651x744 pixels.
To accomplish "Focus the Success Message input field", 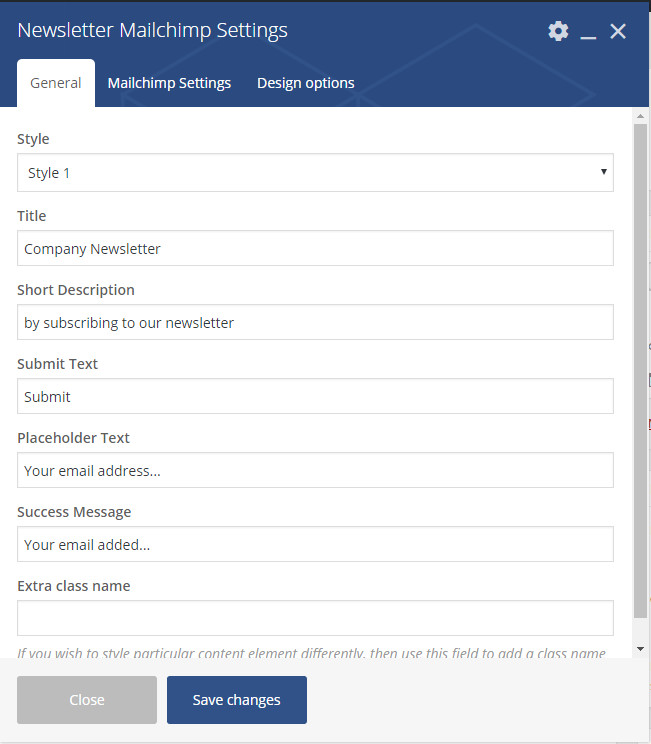I will pos(315,544).
